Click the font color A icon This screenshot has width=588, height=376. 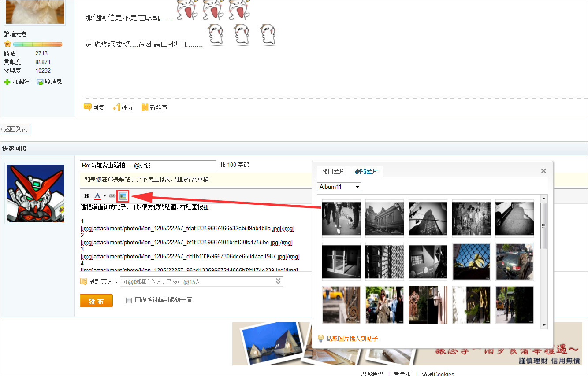[98, 196]
